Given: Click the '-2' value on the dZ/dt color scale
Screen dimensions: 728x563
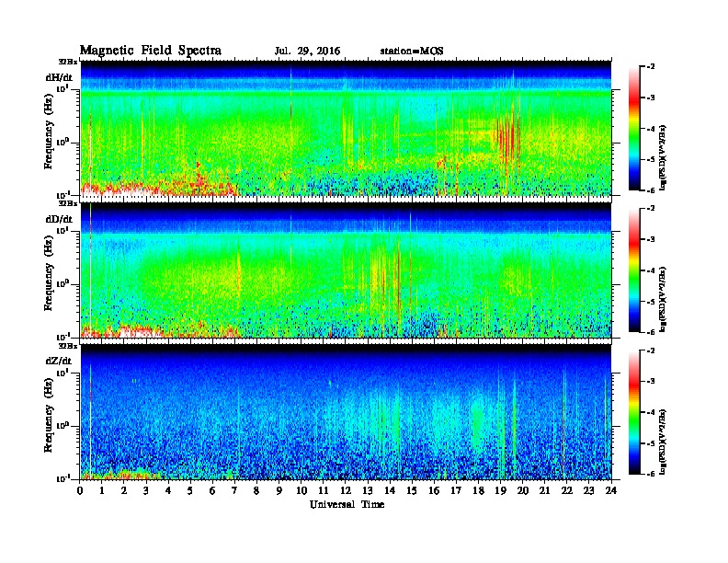Looking at the screenshot, I should coord(651,350).
